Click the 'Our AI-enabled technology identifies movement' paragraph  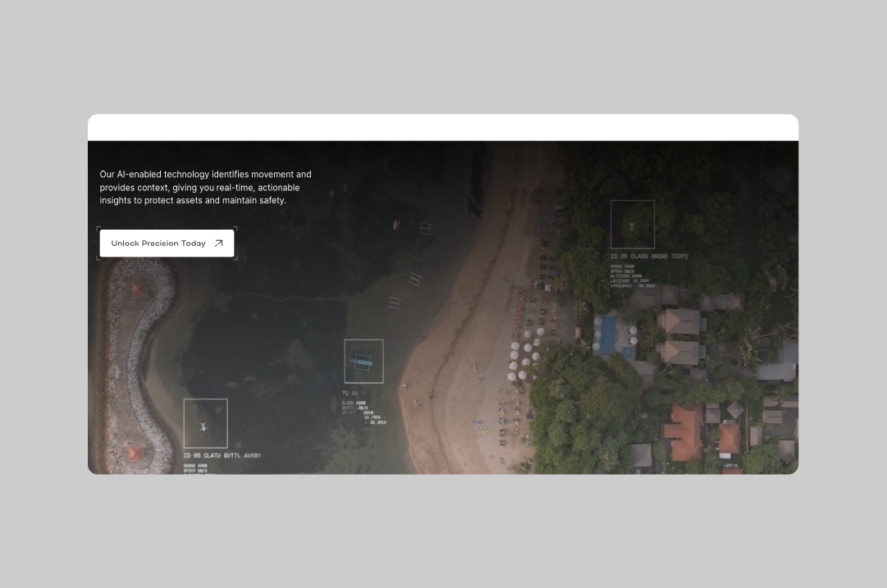[205, 187]
